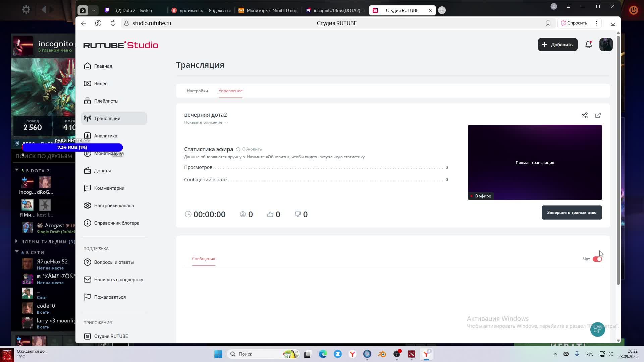Toggle the Чат switch off
The image size is (644, 362).
pyautogui.click(x=597, y=259)
